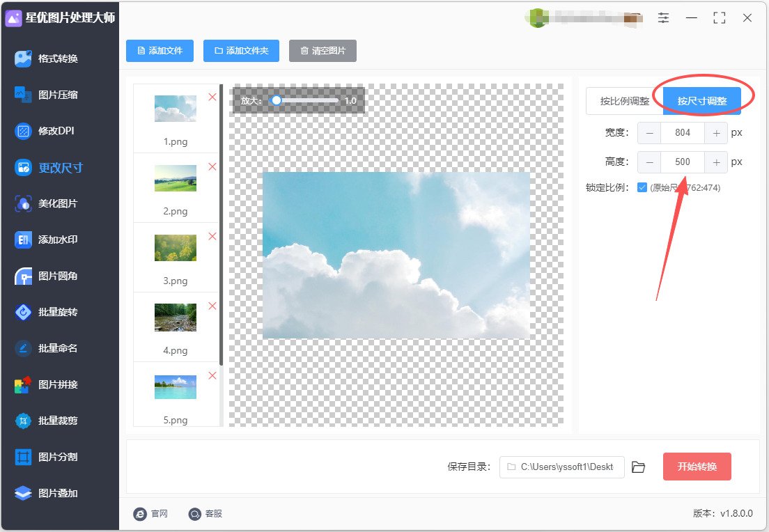The height and width of the screenshot is (532, 769).
Task: Open the settings sliders icon in title bar
Action: point(663,18)
